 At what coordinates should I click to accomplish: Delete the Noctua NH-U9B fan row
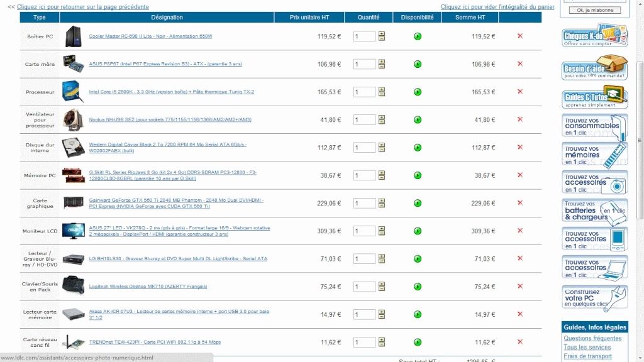[x=520, y=119]
